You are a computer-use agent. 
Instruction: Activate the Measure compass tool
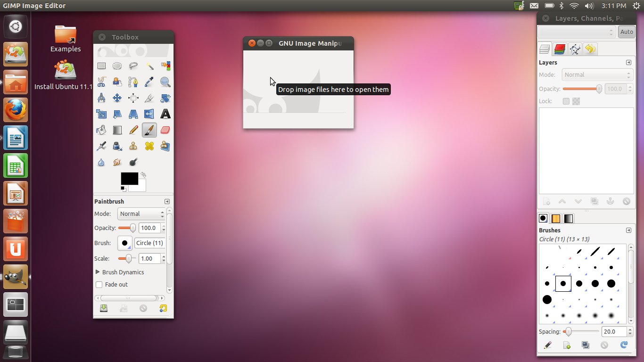click(101, 98)
